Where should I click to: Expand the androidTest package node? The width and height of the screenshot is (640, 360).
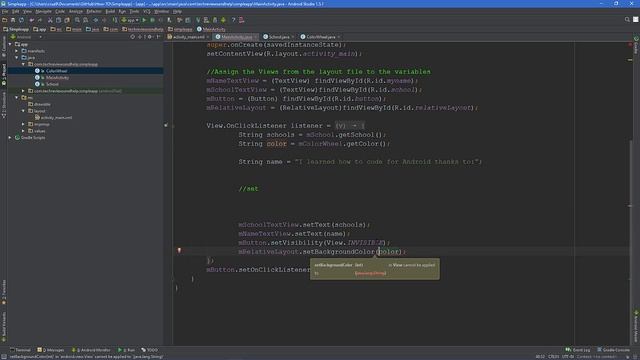tap(23, 91)
